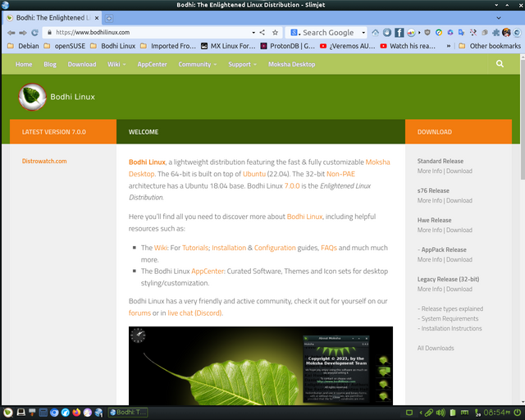Screen dimensions: 525x420
Task: Open the tab list dropdown arrow
Action: point(499,18)
